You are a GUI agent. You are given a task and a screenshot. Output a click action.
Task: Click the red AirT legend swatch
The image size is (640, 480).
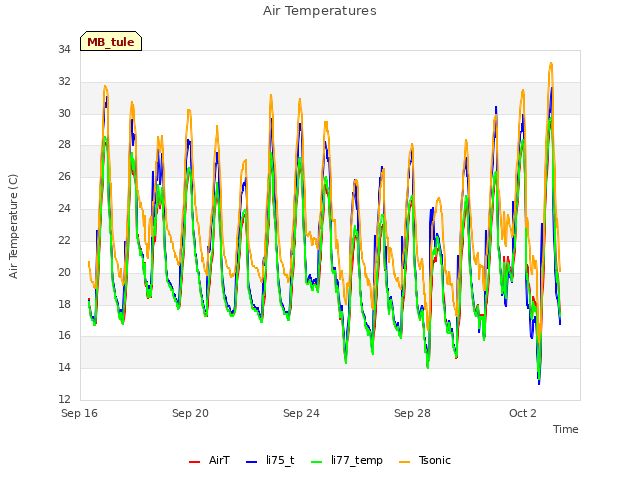[x=194, y=462]
